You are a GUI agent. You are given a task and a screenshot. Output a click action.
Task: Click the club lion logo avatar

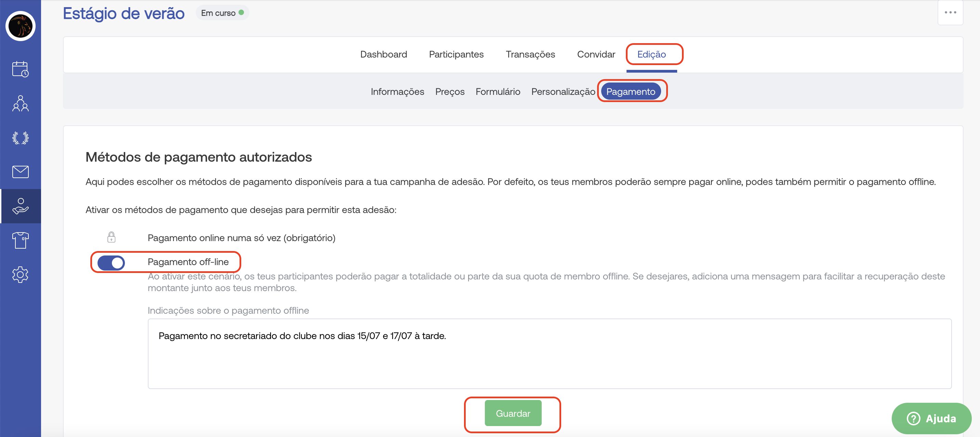21,26
